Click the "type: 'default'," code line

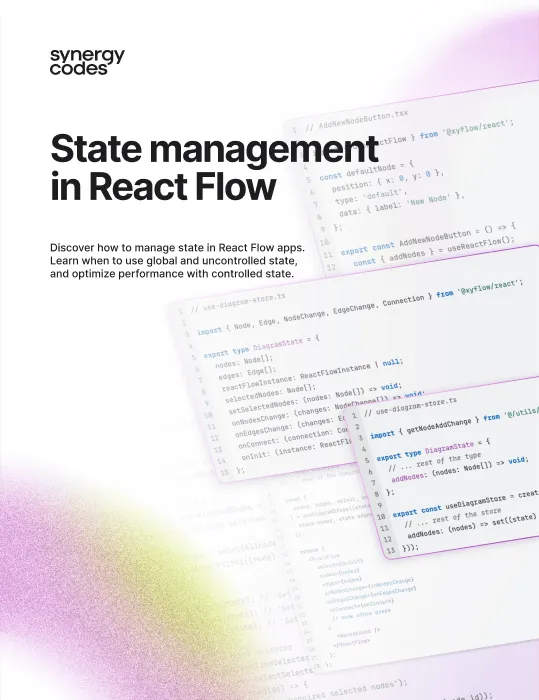371,197
